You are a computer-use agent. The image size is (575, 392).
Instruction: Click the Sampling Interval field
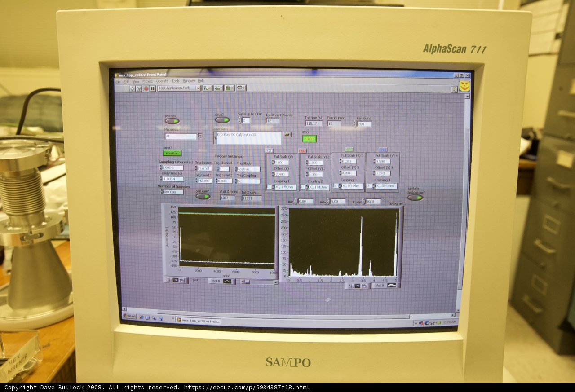pos(172,167)
